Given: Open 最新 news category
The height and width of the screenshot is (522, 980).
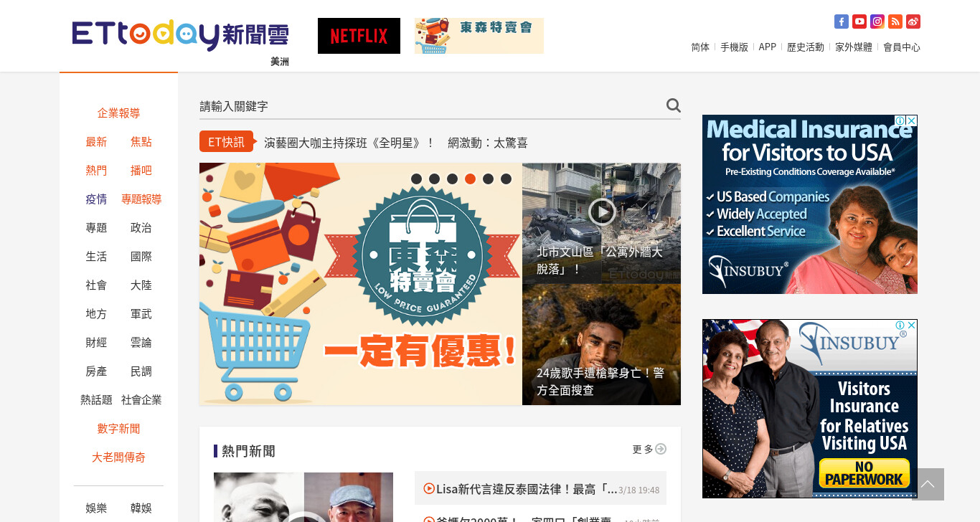Looking at the screenshot, I should pyautogui.click(x=96, y=142).
